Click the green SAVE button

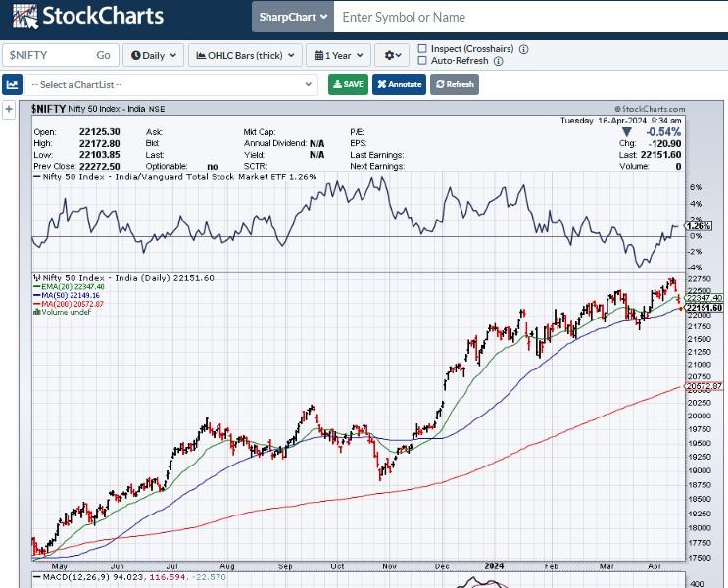[348, 84]
